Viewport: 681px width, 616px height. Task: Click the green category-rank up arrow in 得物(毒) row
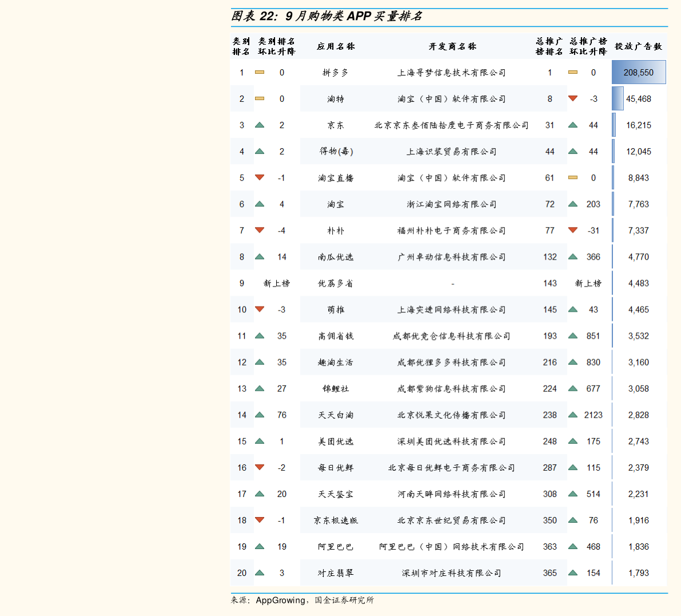point(260,151)
